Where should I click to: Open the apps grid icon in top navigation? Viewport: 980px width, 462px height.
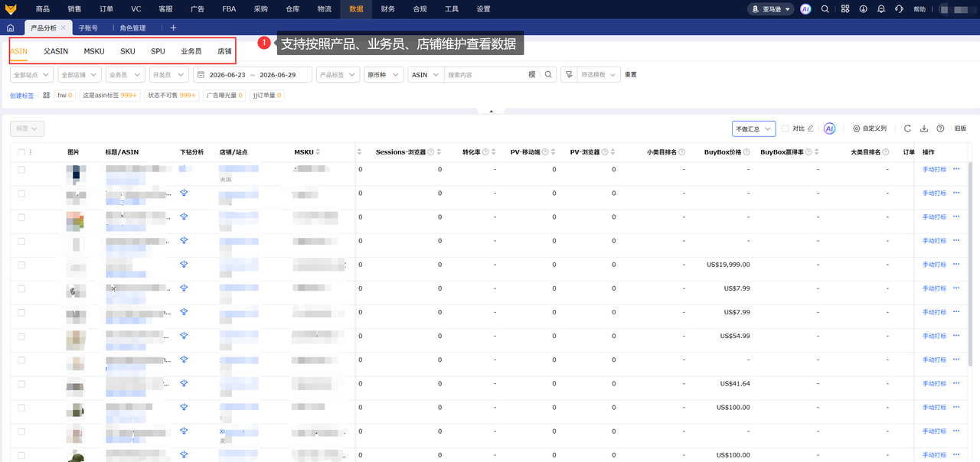point(845,9)
